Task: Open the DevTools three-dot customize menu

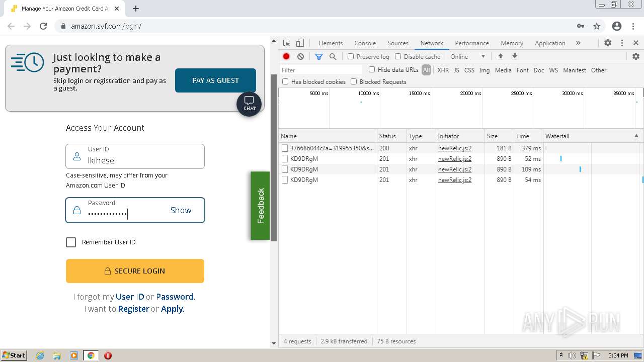Action: pos(622,43)
